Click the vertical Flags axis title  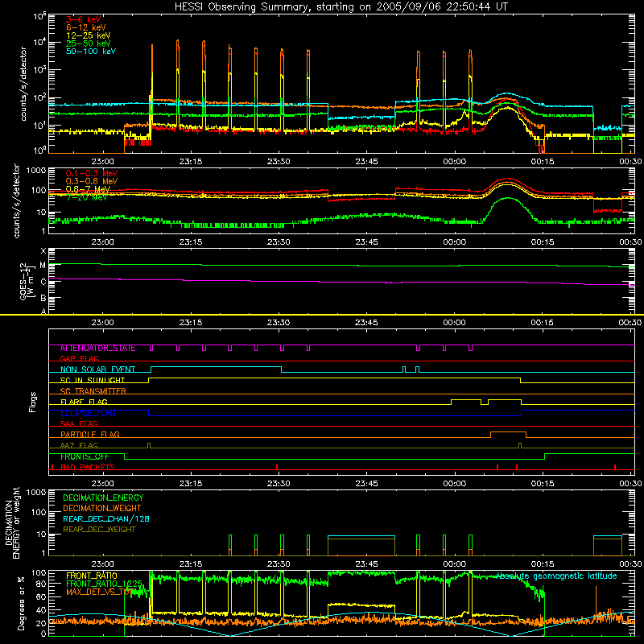(x=33, y=402)
